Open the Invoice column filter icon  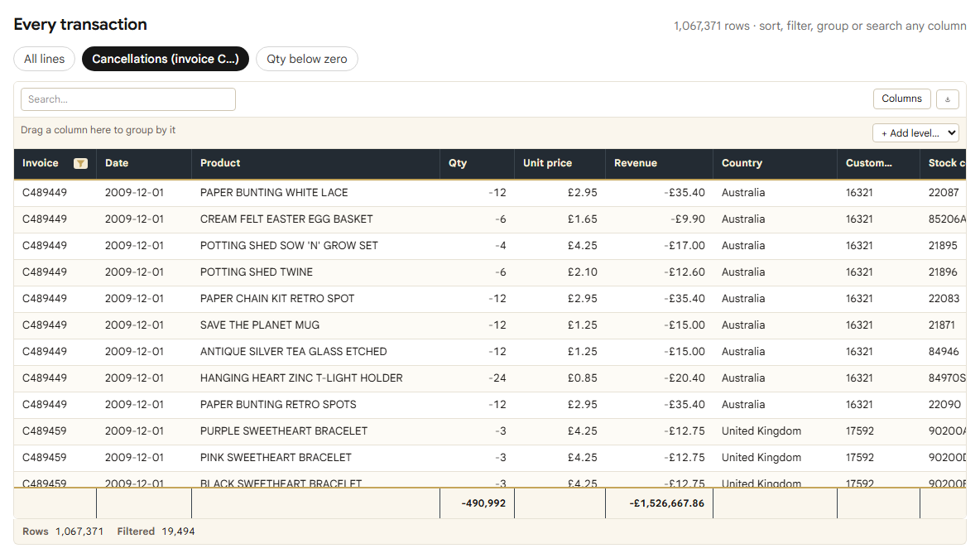(80, 163)
